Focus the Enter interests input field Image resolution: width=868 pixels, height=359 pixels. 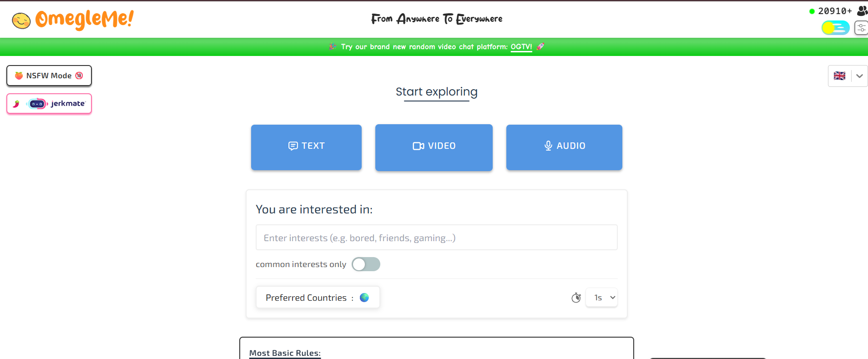(x=436, y=238)
